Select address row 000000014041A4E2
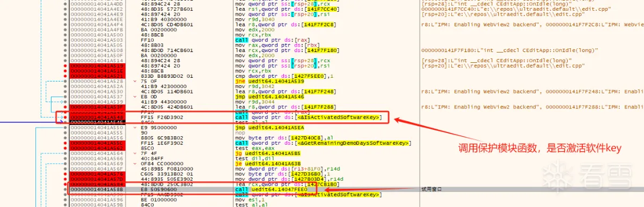This screenshot has height=207, width=644. click(x=97, y=9)
